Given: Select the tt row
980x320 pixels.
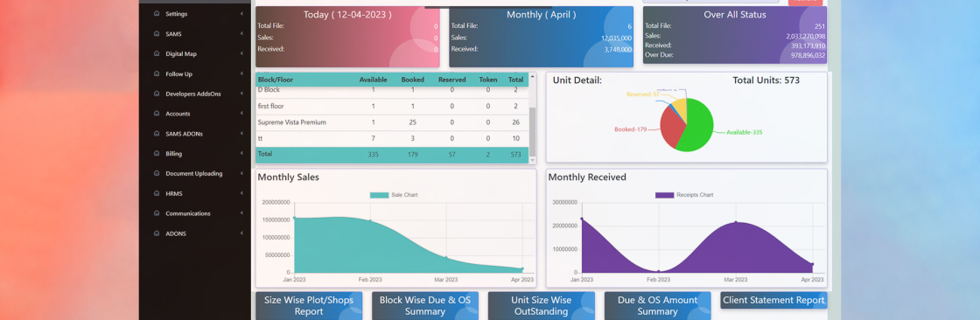Looking at the screenshot, I should (392, 139).
